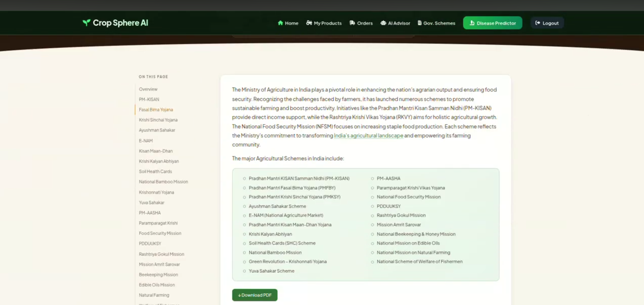Jump to Krishi Sinchai Yojana section
This screenshot has height=305, width=644.
click(158, 120)
